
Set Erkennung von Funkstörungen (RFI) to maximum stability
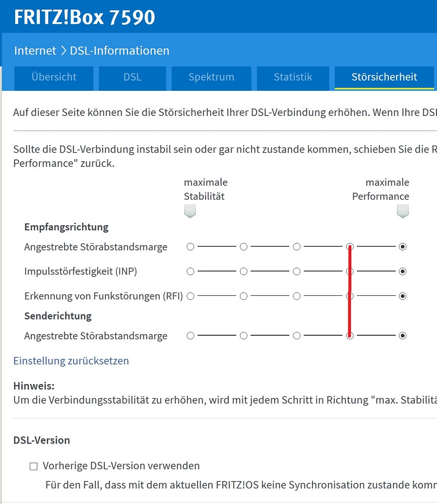click(191, 296)
